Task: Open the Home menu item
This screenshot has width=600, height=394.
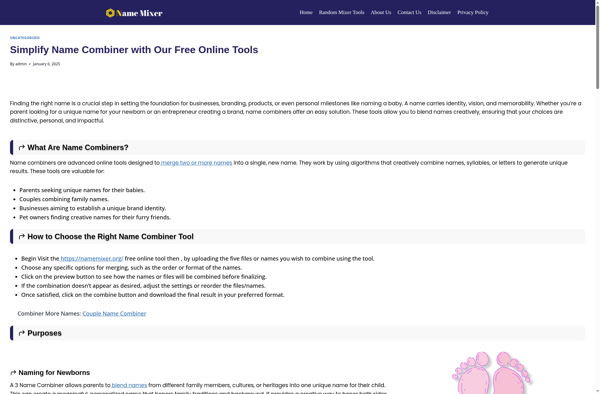Action: [306, 12]
